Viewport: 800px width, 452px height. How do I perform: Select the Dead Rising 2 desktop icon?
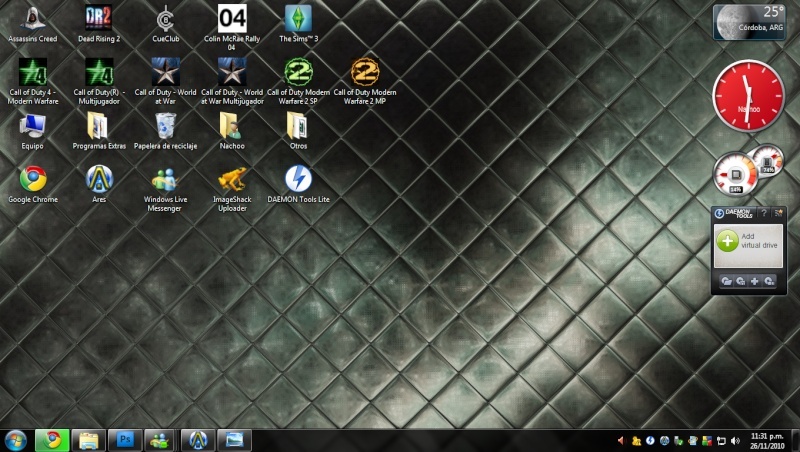(x=98, y=24)
